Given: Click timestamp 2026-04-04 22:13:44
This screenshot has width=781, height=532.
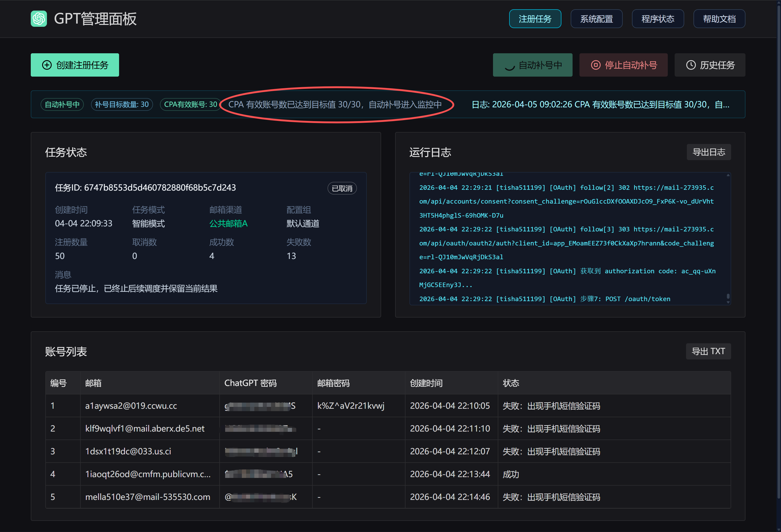Looking at the screenshot, I should tap(450, 474).
